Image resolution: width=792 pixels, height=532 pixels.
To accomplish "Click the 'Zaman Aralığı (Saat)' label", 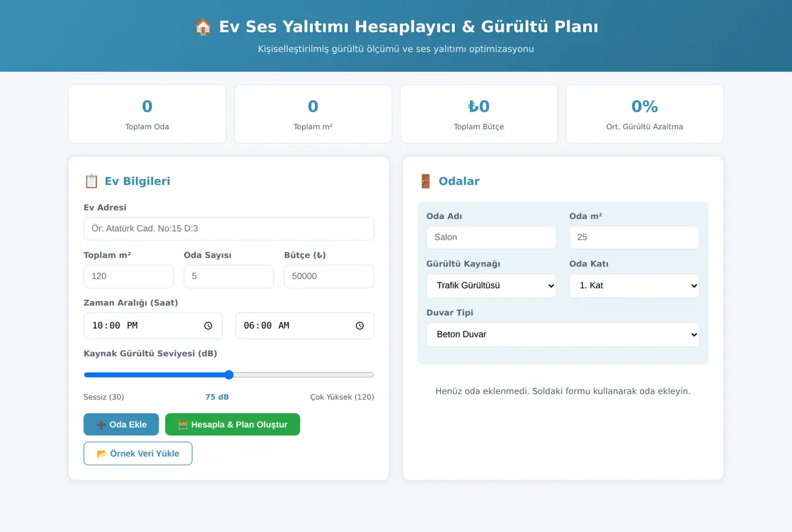I will (131, 303).
